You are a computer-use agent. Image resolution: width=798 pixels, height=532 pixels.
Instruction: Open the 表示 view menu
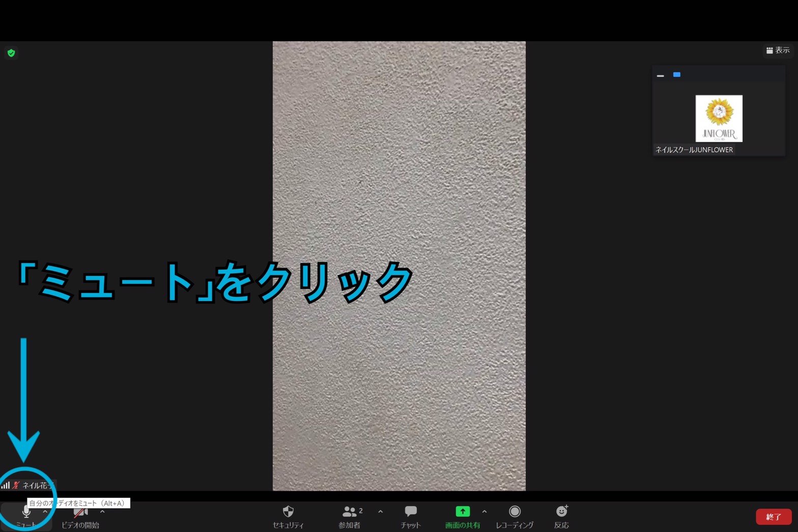click(x=778, y=50)
